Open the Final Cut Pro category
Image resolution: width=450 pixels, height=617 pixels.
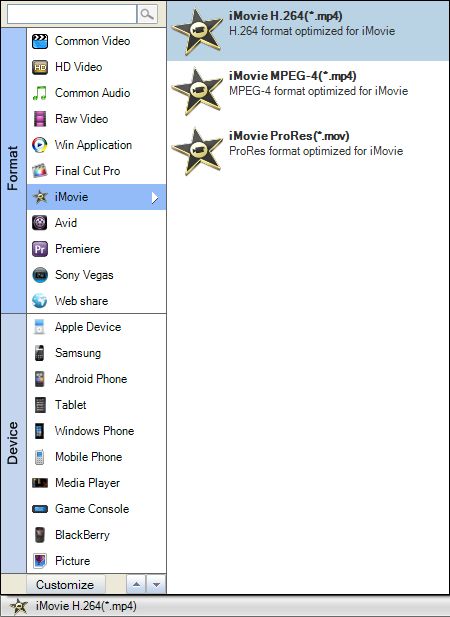point(96,171)
